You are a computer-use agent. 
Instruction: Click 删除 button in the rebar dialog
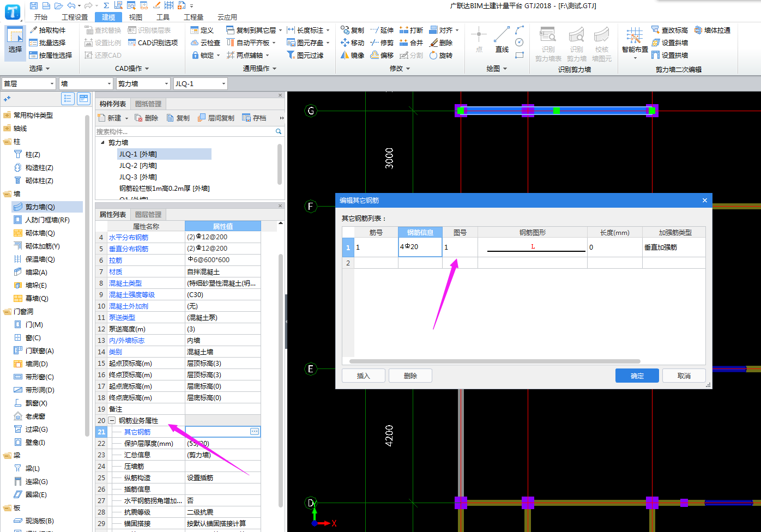click(x=410, y=376)
